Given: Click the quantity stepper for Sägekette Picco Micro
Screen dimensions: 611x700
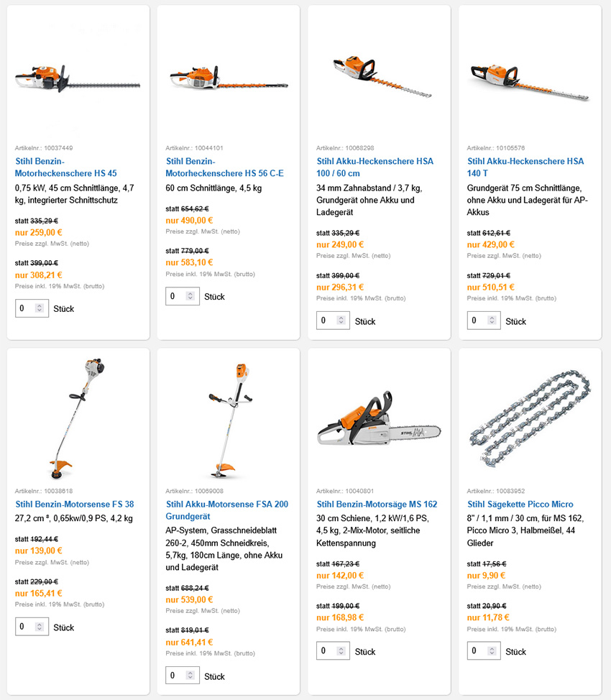Looking at the screenshot, I should pyautogui.click(x=492, y=651).
